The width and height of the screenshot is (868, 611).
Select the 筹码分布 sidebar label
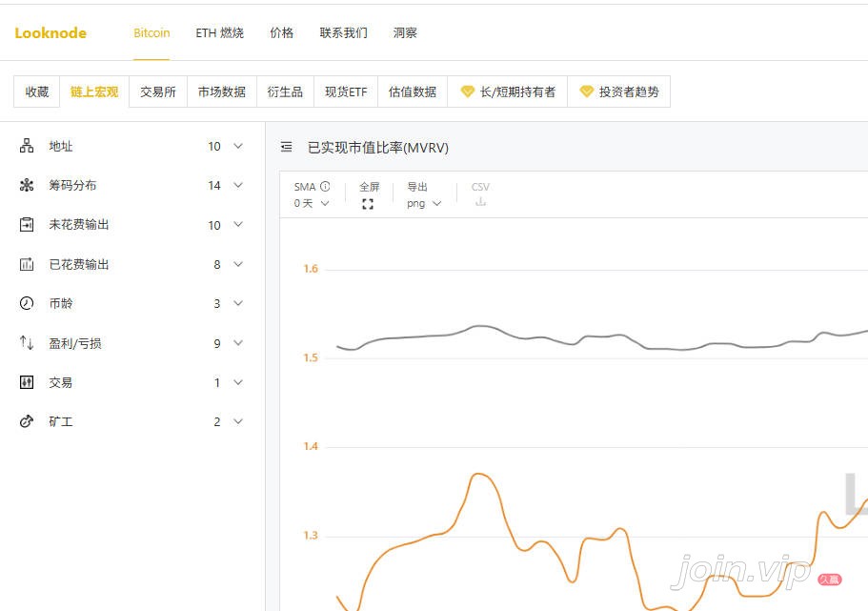[72, 185]
